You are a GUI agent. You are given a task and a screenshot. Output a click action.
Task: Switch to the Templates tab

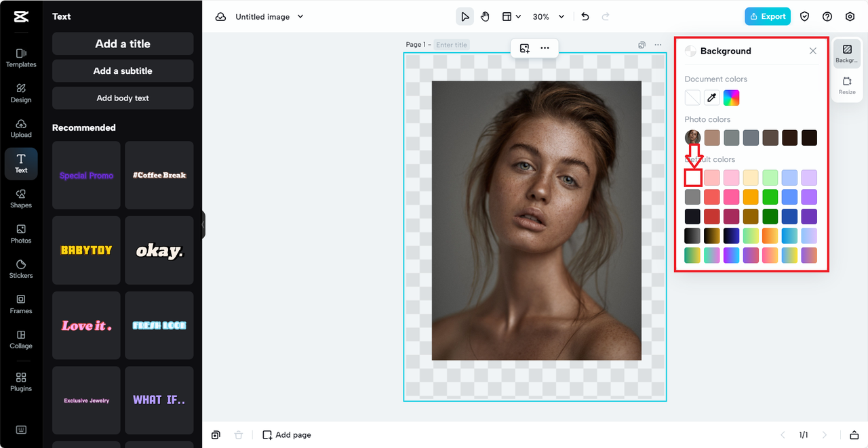(x=21, y=58)
